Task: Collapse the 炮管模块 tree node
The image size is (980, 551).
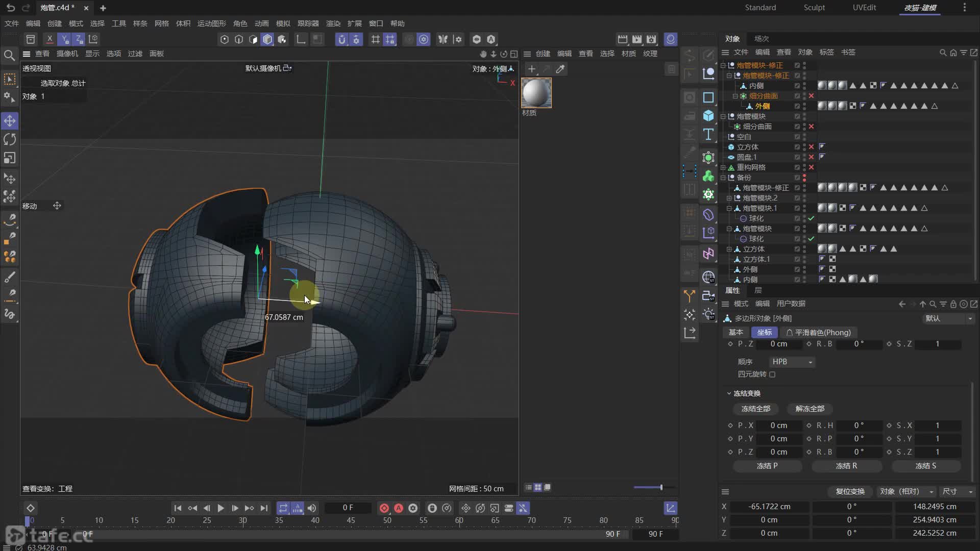Action: coord(723,116)
